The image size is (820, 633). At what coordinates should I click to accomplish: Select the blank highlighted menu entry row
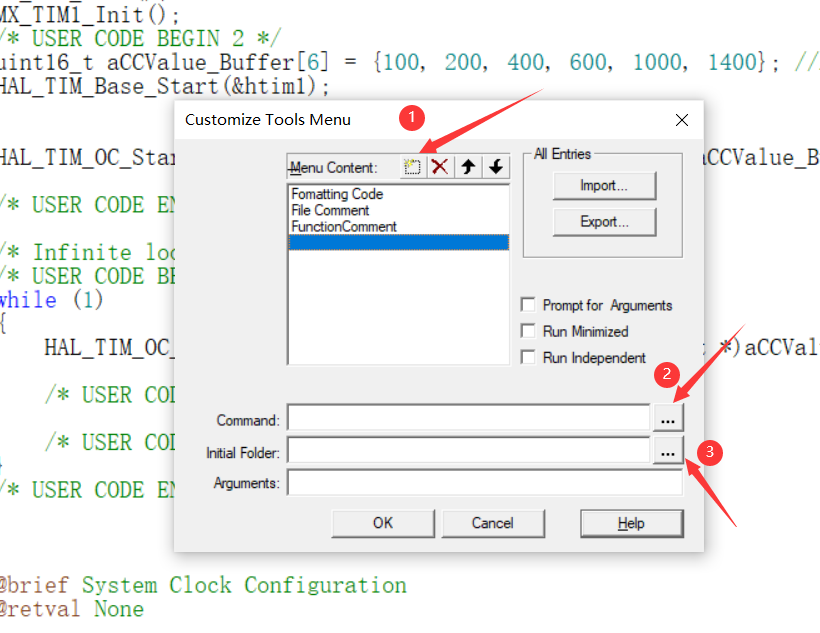(398, 242)
